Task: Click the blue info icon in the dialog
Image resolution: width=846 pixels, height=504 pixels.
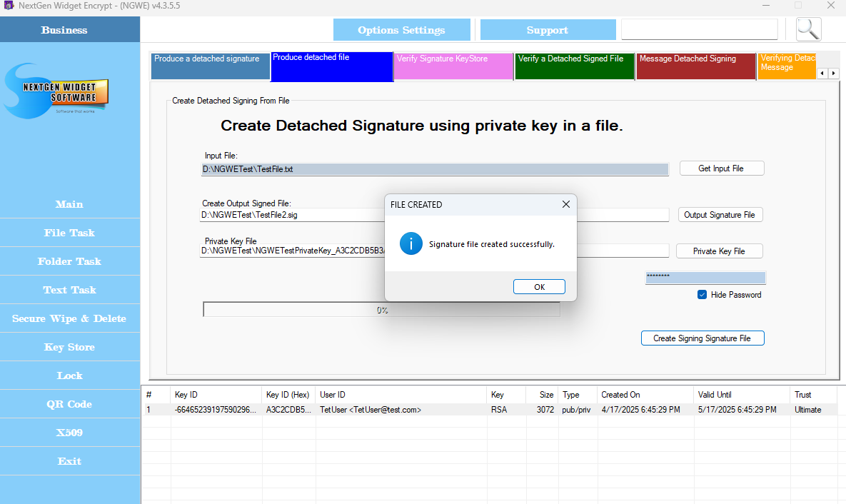Action: [411, 244]
